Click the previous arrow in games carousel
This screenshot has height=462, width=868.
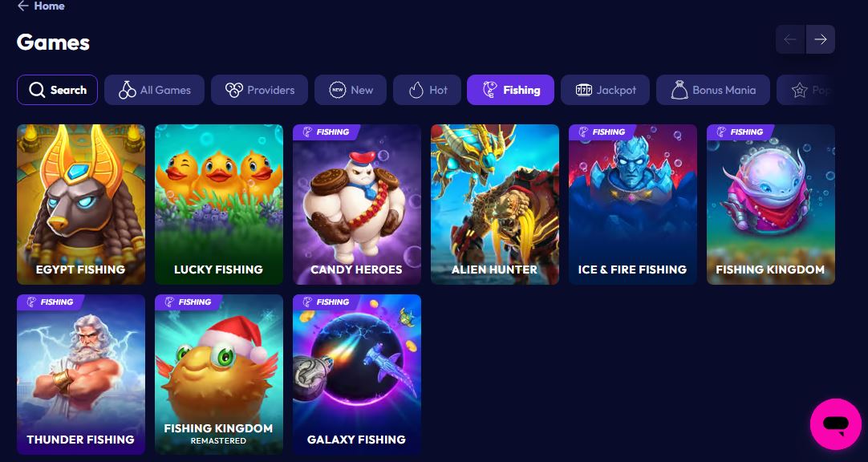tap(790, 39)
